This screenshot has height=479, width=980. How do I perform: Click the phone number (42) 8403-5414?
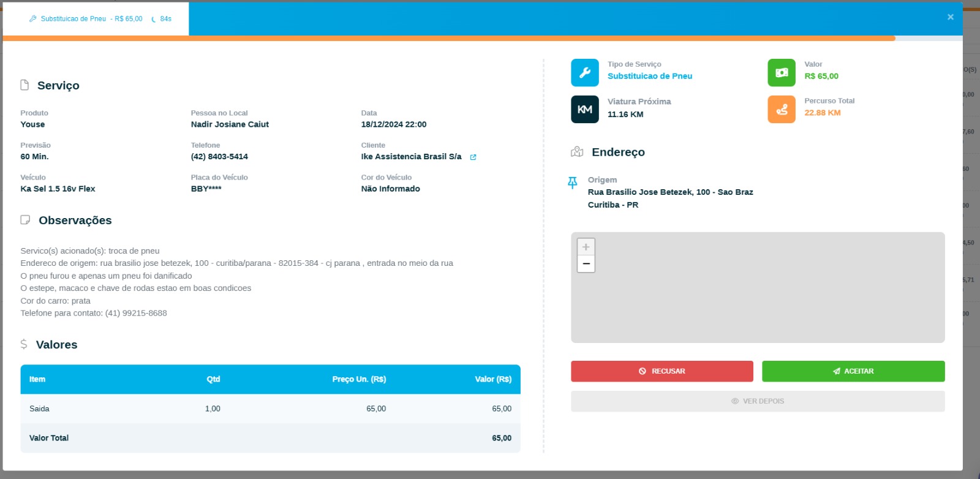pyautogui.click(x=219, y=157)
